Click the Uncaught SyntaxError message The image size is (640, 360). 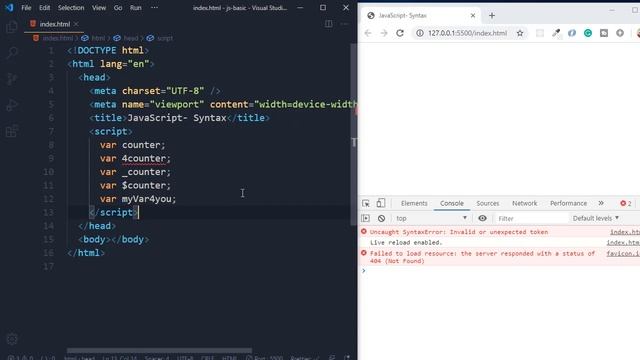click(459, 232)
